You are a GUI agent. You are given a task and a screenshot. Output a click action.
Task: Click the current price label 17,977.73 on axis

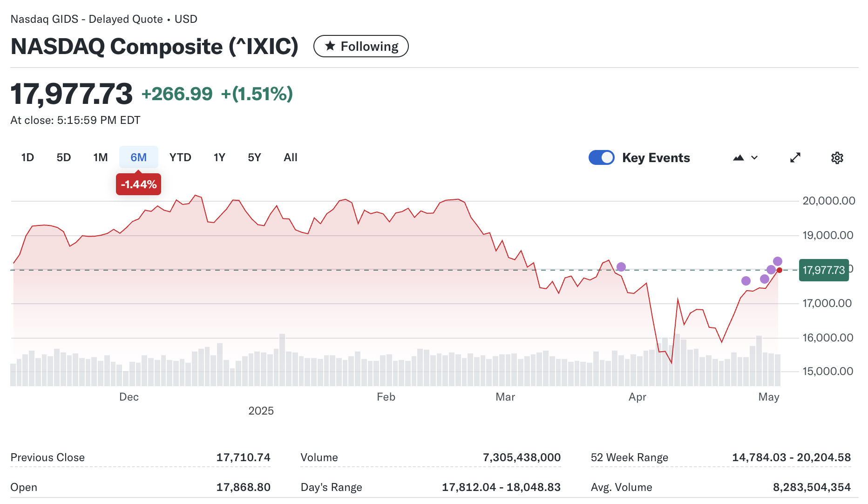coord(823,270)
